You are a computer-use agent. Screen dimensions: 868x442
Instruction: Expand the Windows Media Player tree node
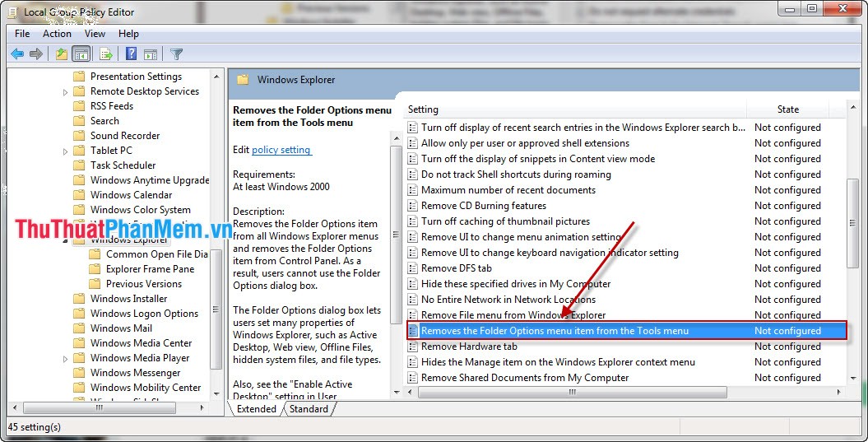pos(65,359)
